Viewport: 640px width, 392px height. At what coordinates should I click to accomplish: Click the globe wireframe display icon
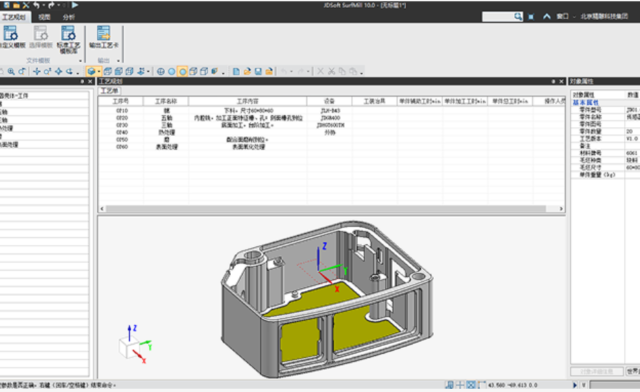point(161,71)
